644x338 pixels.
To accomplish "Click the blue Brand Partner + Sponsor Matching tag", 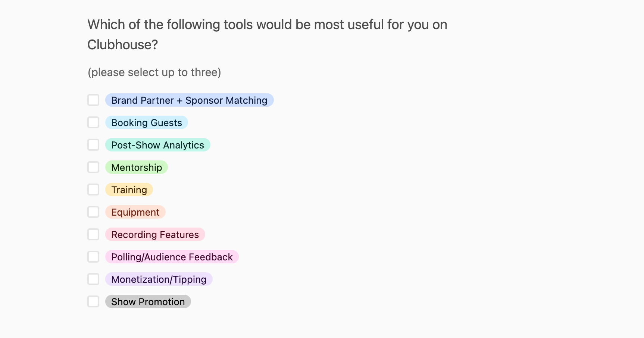I will tap(190, 100).
